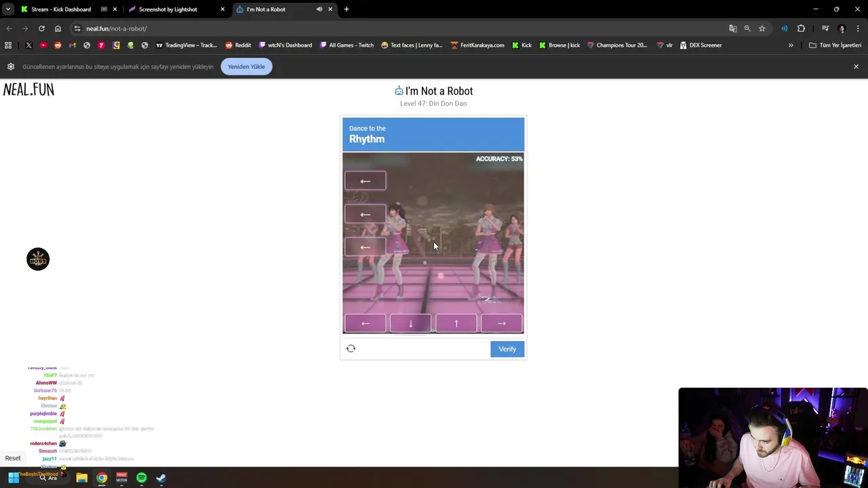Viewport: 868px width, 488px height.
Task: Open the browser profile avatar
Action: click(842, 28)
